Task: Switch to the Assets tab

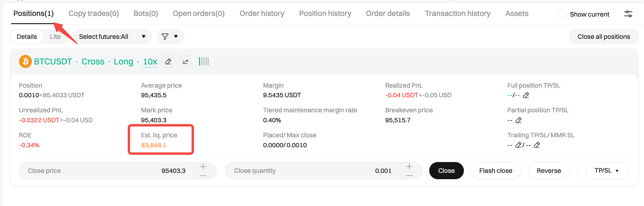Action: point(517,14)
